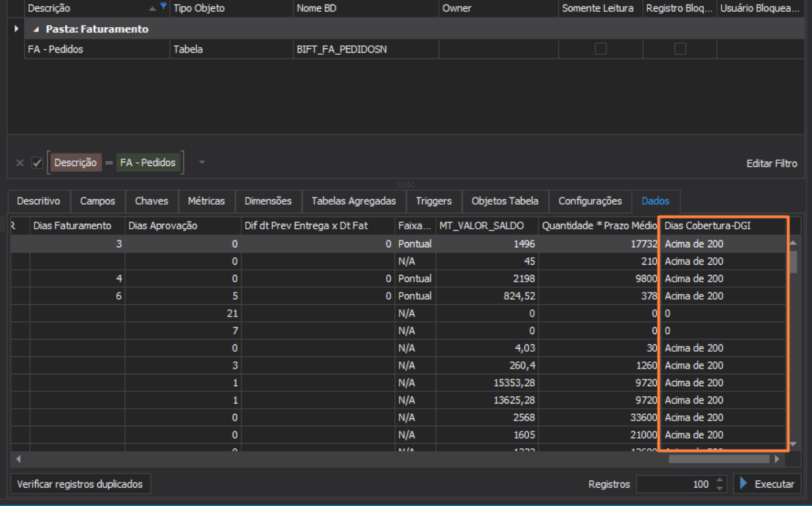
Task: Open Editar Filtro
Action: coord(772,164)
